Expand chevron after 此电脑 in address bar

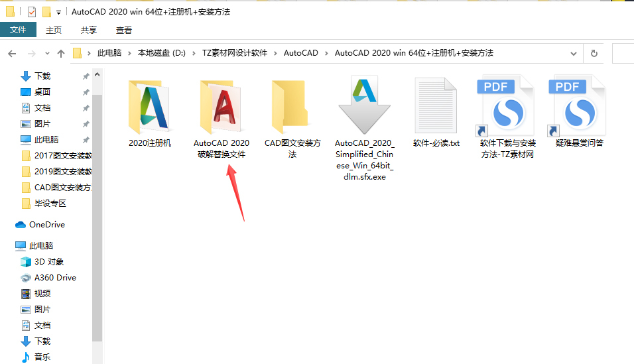tap(129, 54)
